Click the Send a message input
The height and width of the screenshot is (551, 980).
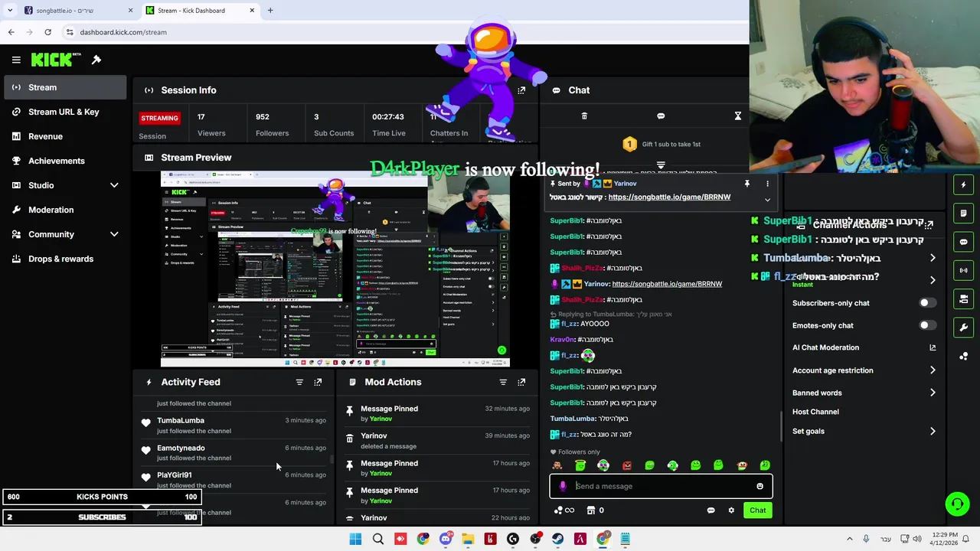pos(661,486)
